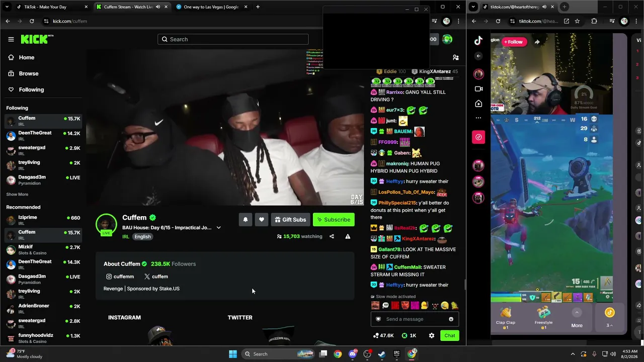The height and width of the screenshot is (362, 644).
Task: Mute the Cuffem Stream tab audio
Action: 158,7
